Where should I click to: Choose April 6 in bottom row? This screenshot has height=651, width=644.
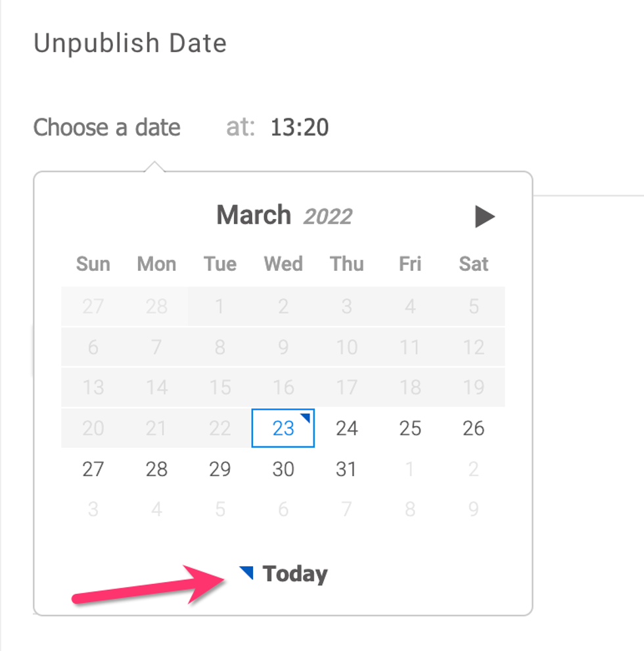click(283, 509)
